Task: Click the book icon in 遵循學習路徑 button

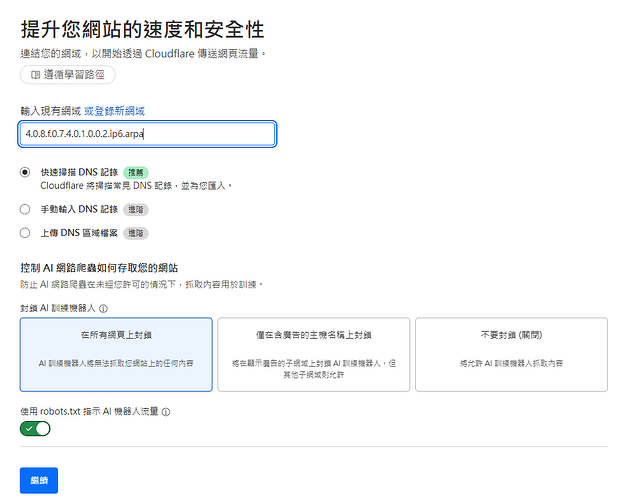Action: [x=36, y=74]
